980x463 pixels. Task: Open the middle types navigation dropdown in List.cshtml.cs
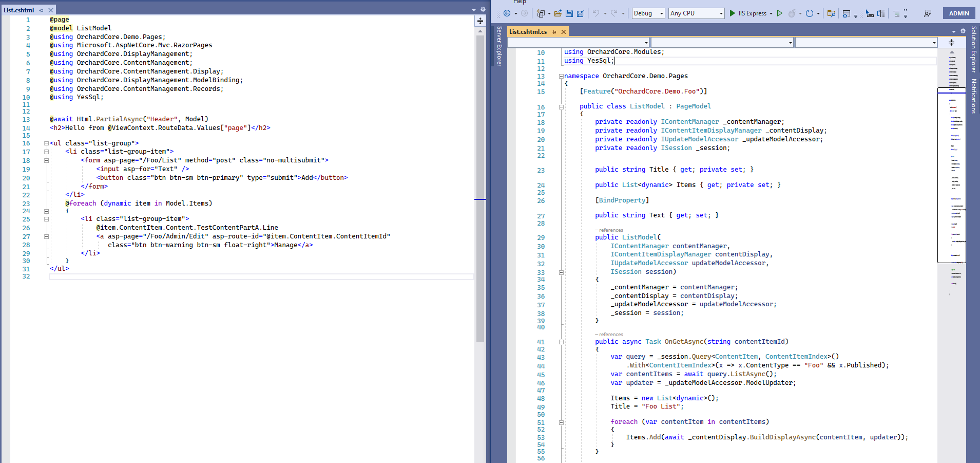[x=723, y=43]
